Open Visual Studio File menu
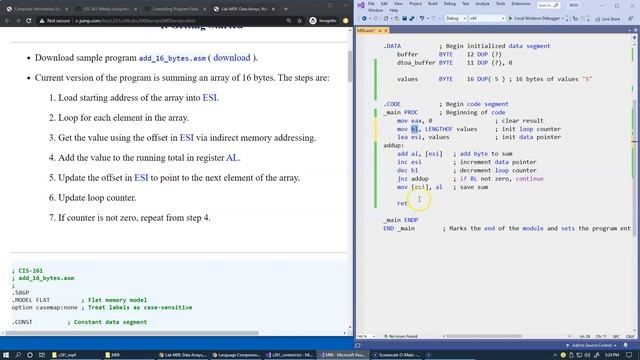 coord(371,4)
